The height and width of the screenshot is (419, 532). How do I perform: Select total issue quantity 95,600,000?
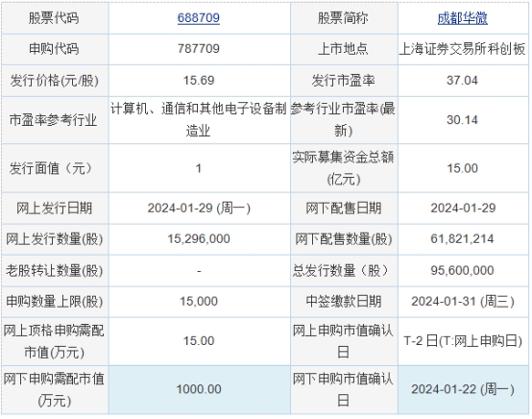pyautogui.click(x=463, y=271)
